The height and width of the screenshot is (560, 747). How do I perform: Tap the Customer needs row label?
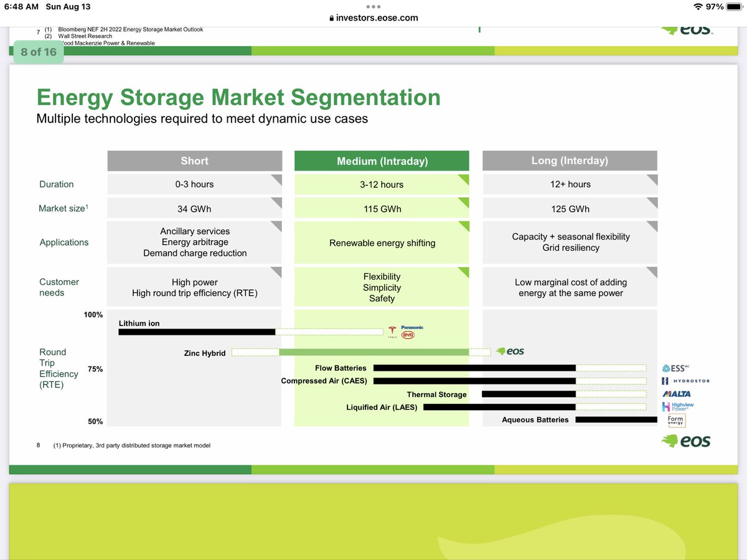coord(59,287)
